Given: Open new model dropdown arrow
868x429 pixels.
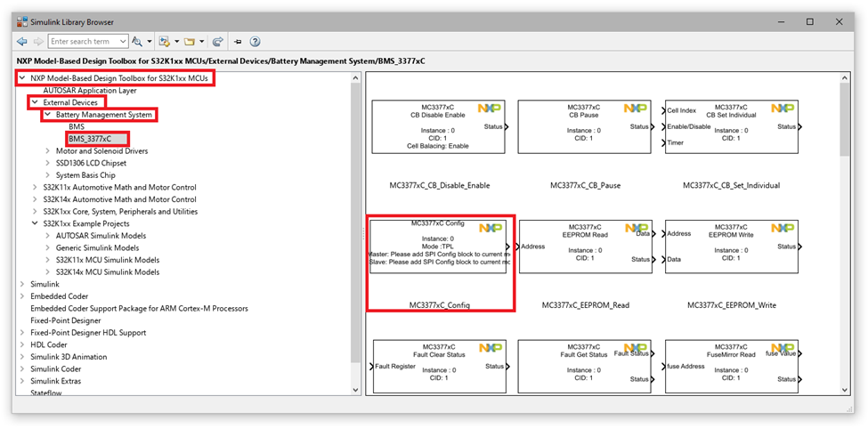Looking at the screenshot, I should 176,42.
